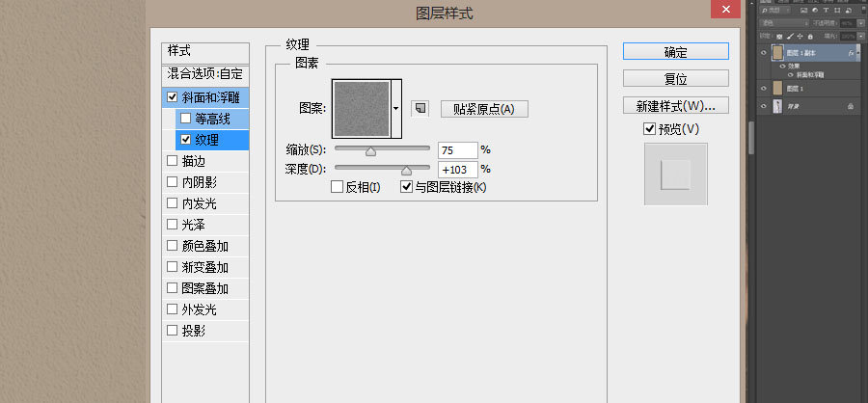Click the 贴紧原点(A) button
Viewport: 868px width, 403px height.
484,109
